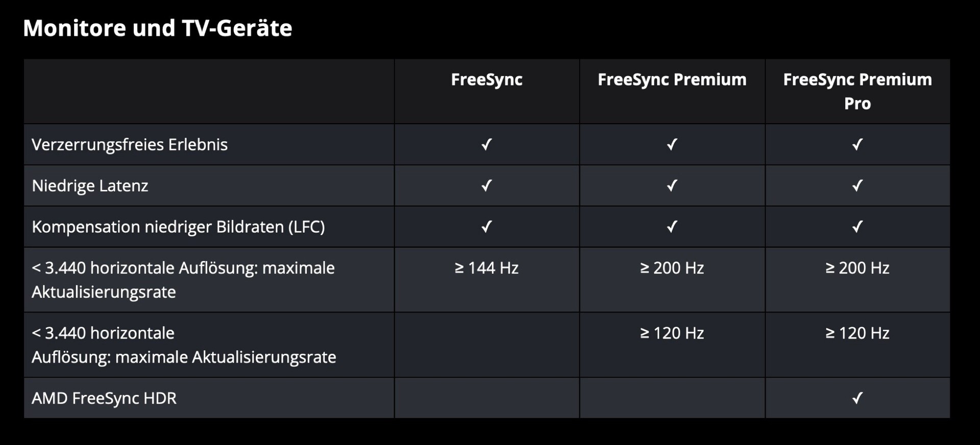Click the FreeSync checkmark in the LFC row
This screenshot has width=980, height=445.
486,226
